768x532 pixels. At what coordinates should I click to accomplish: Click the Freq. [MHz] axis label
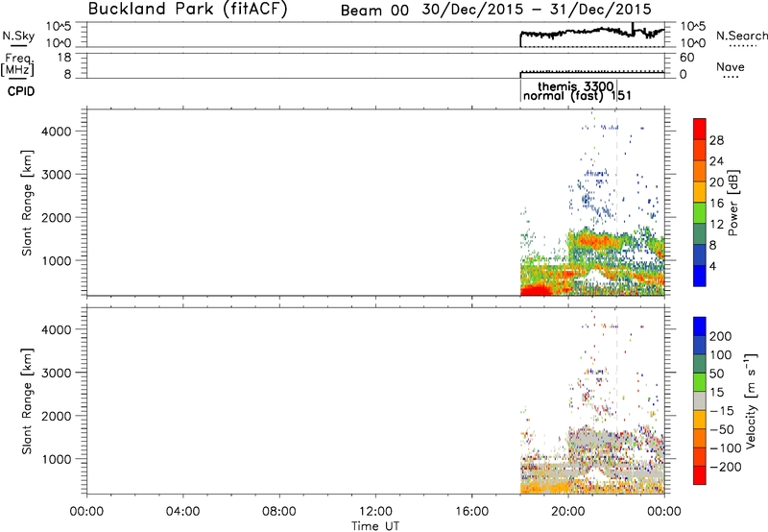click(x=18, y=64)
